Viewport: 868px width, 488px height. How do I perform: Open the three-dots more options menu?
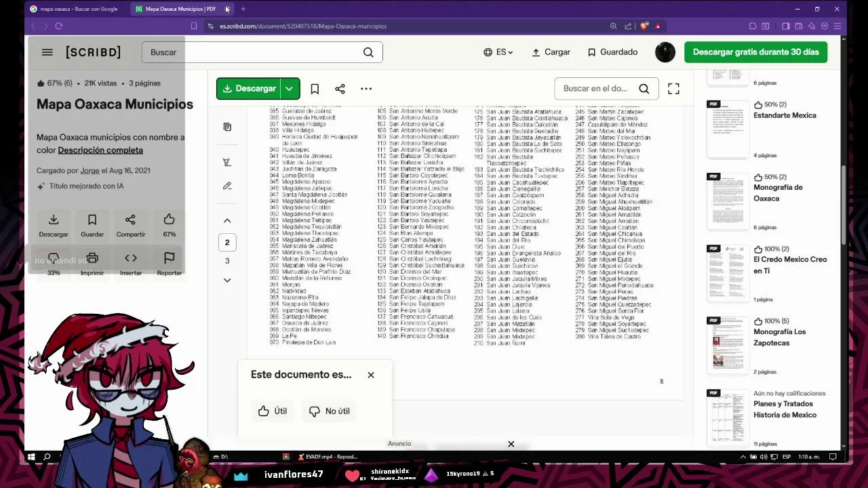(366, 89)
